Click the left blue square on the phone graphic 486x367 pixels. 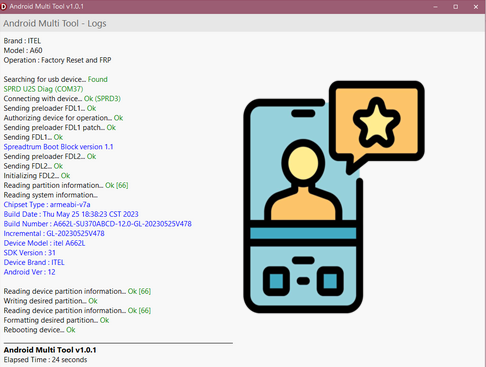(276, 281)
